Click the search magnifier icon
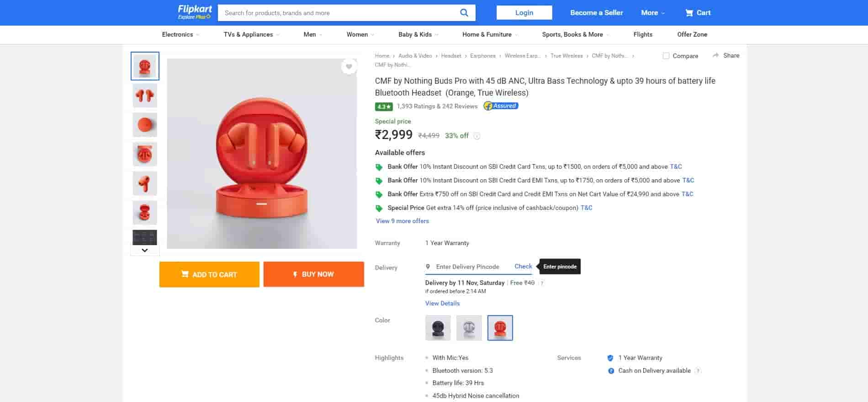Viewport: 868px width, 402px height. click(464, 13)
